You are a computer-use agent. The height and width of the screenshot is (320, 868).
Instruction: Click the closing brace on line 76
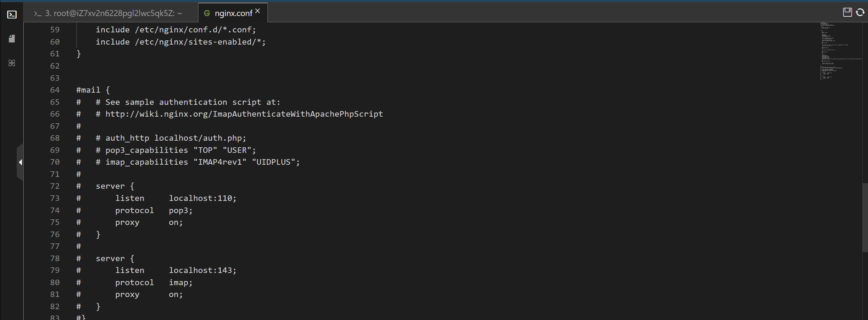[98, 235]
